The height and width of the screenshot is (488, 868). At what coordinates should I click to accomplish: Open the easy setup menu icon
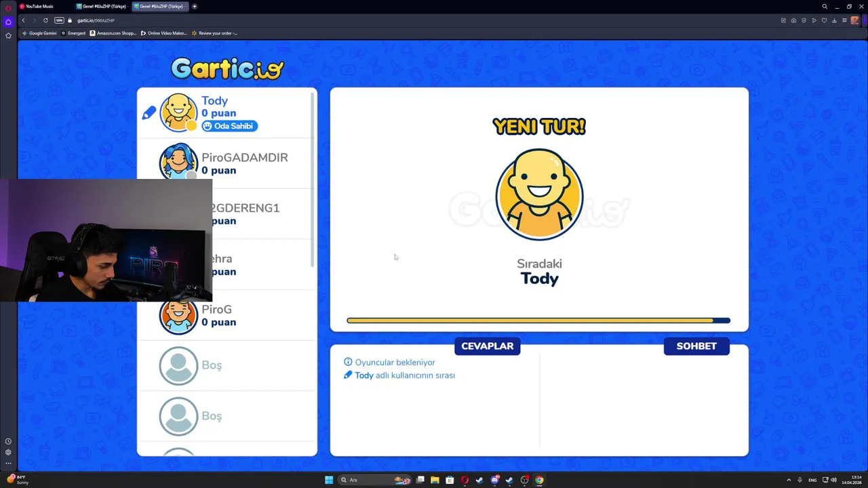[844, 20]
